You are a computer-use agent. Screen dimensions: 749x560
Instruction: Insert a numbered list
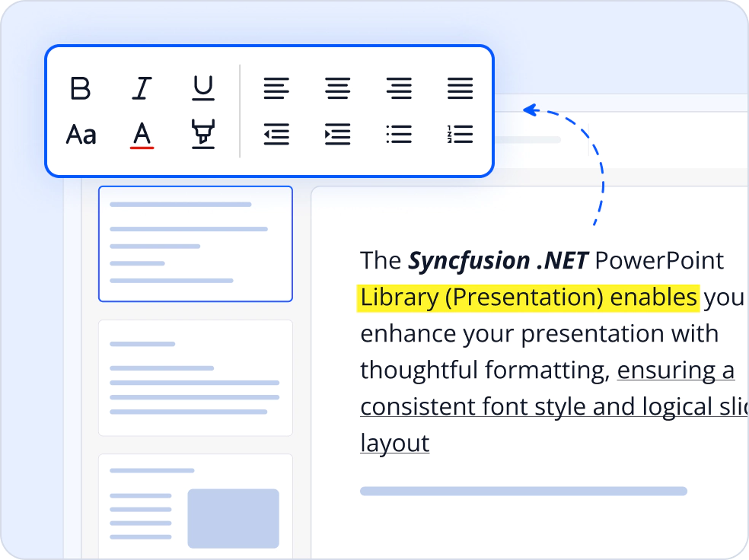pyautogui.click(x=460, y=134)
